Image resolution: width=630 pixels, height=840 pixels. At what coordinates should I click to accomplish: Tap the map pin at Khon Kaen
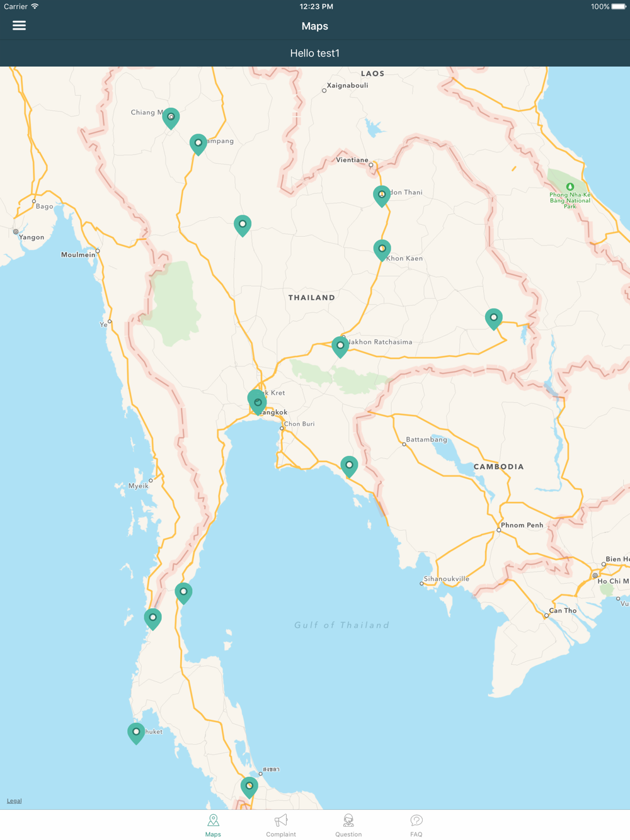[382, 251]
